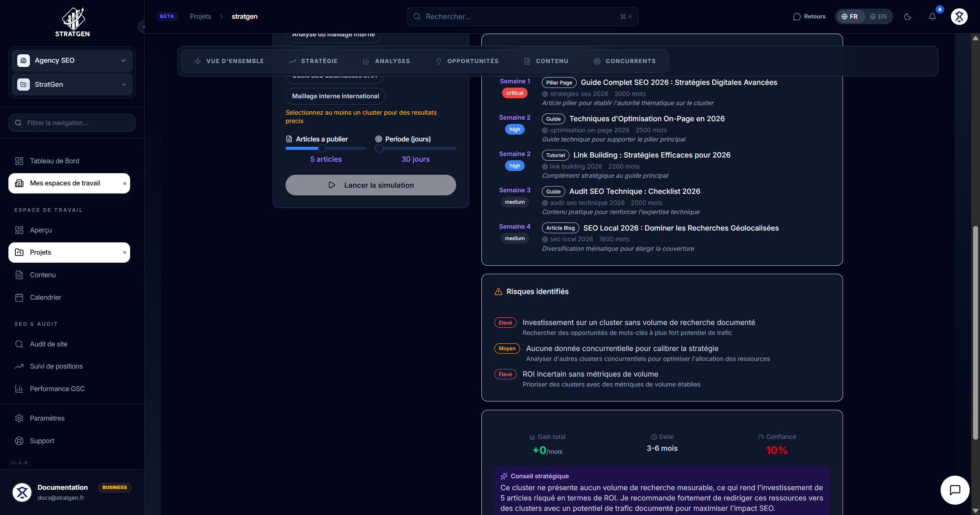This screenshot has width=980, height=515.
Task: Click the notifications bell icon
Action: [x=932, y=16]
